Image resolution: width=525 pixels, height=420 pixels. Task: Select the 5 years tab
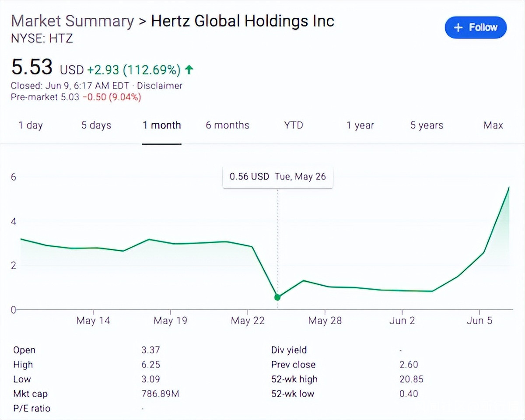[x=427, y=126]
